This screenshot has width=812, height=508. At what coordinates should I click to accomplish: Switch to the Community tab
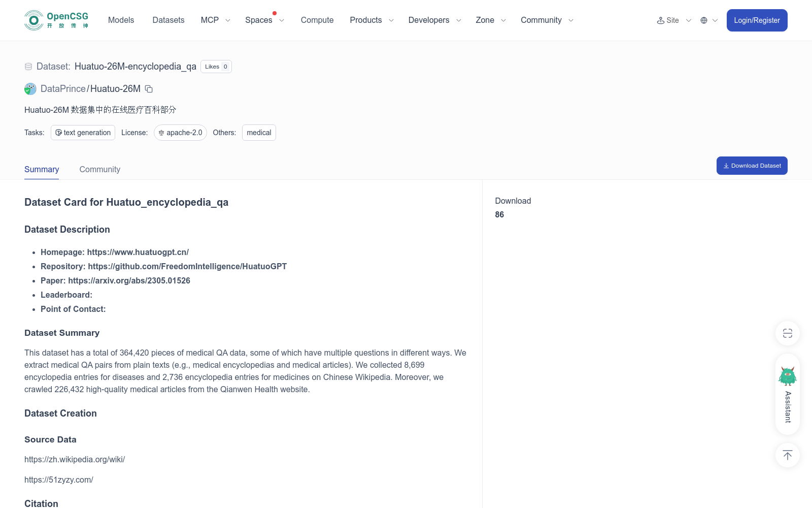[100, 169]
